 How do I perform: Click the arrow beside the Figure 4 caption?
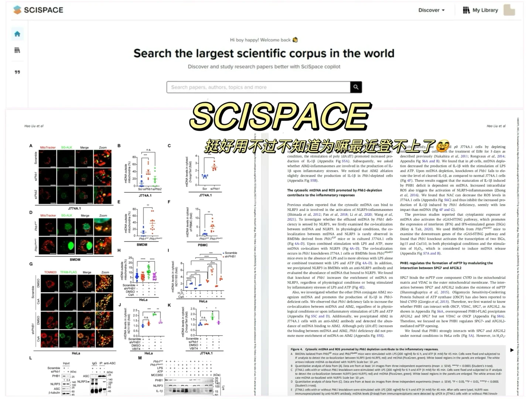click(512, 350)
